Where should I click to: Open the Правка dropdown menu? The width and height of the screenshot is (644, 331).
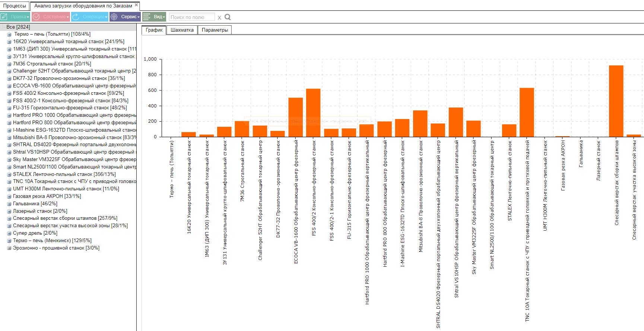(x=15, y=17)
